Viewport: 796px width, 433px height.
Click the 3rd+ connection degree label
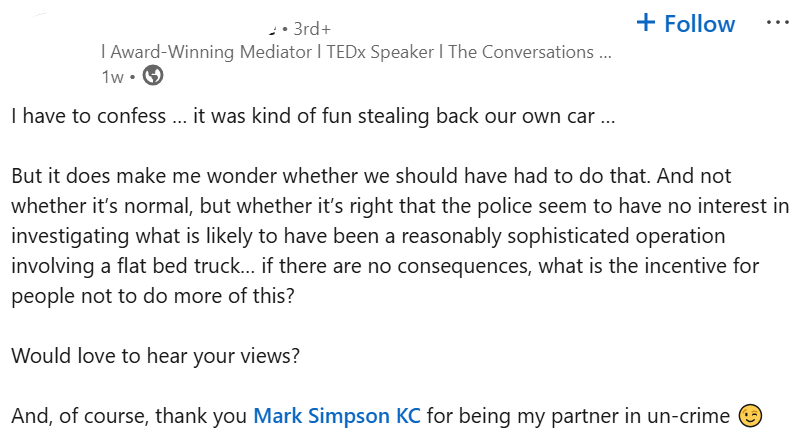coord(312,29)
